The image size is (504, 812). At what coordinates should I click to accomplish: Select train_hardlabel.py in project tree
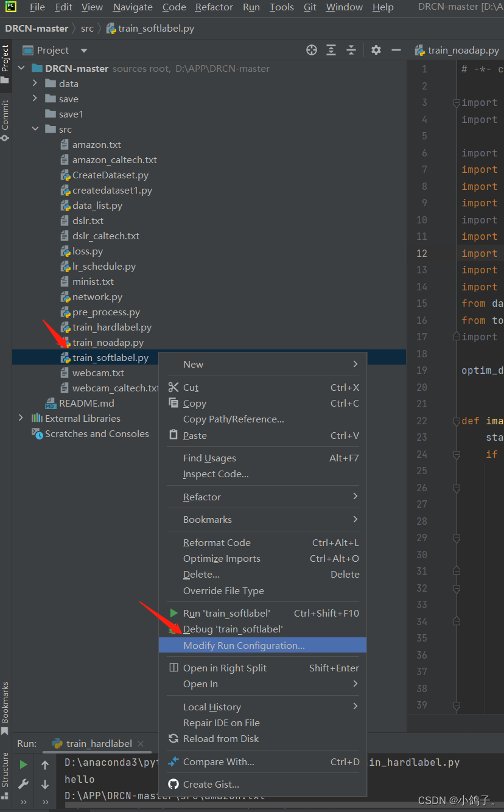[x=112, y=327]
